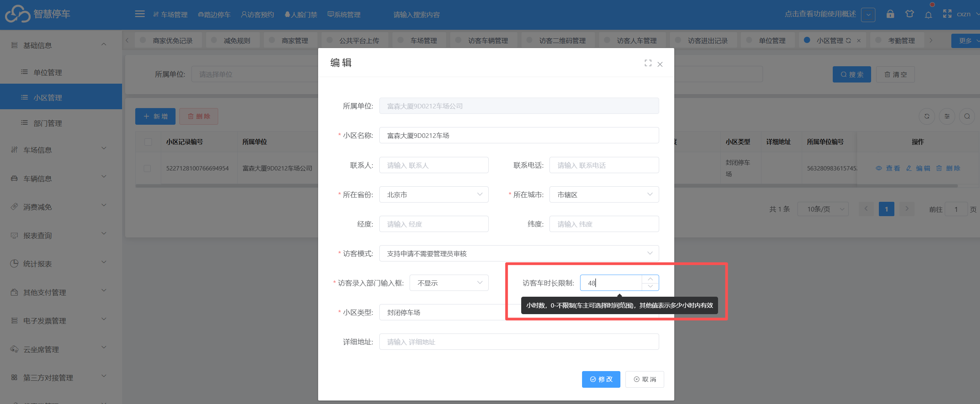Screen dimensions: 980x404
Task: Close the 小区管理 tab
Action: (859, 41)
